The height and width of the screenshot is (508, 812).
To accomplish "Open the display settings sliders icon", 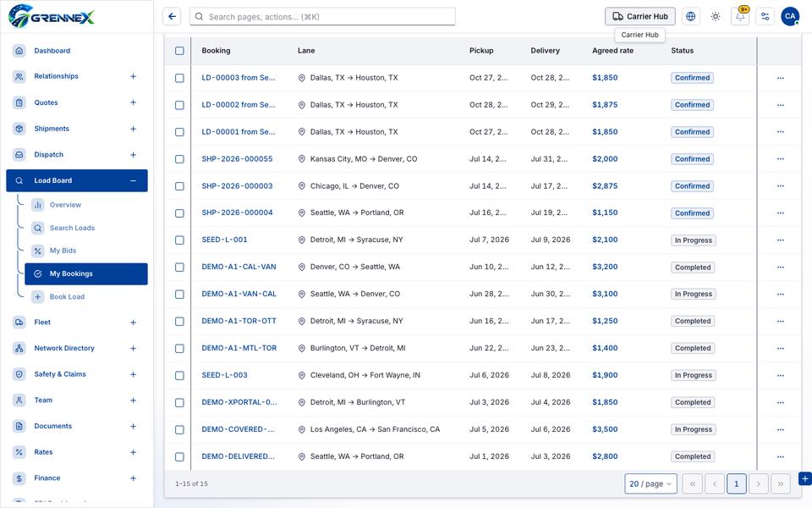I will point(765,17).
